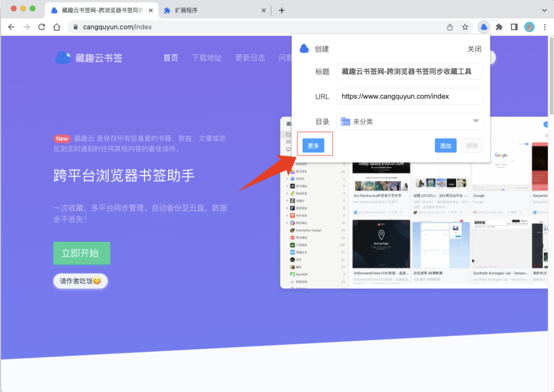
Task: Click the green 立即开始 button
Action: [81, 253]
